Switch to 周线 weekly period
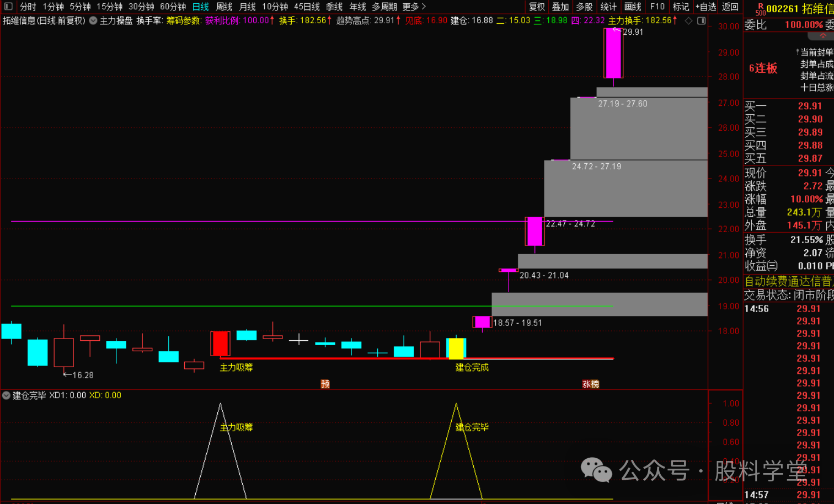The width and height of the screenshot is (834, 504). point(224,7)
